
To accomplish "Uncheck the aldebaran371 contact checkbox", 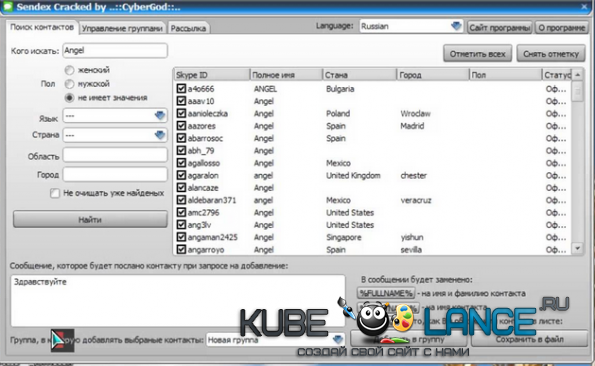I will [181, 200].
